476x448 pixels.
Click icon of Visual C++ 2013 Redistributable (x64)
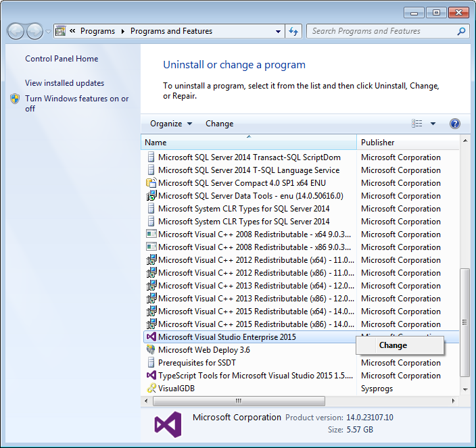[x=151, y=285]
